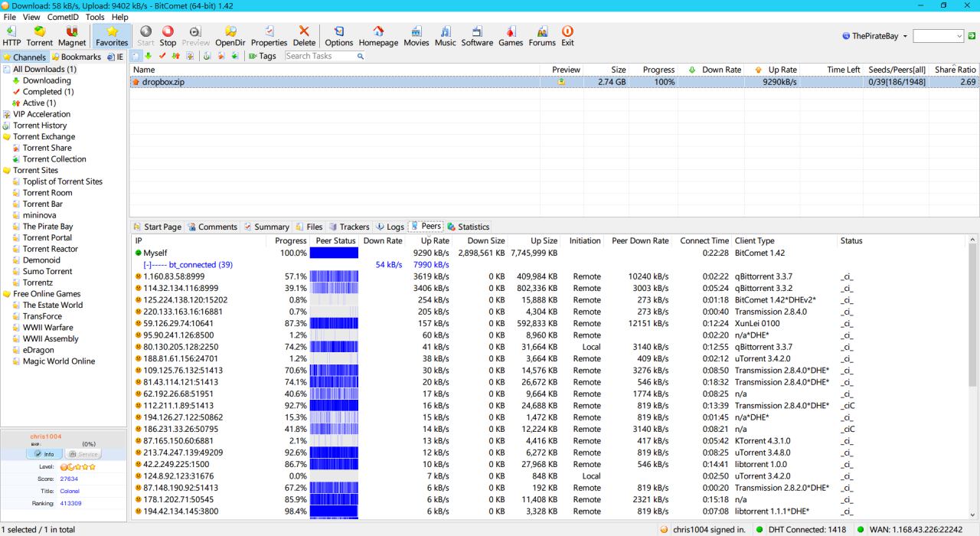Open the Movies channel icon
Image resolution: width=980 pixels, height=536 pixels.
tap(416, 36)
